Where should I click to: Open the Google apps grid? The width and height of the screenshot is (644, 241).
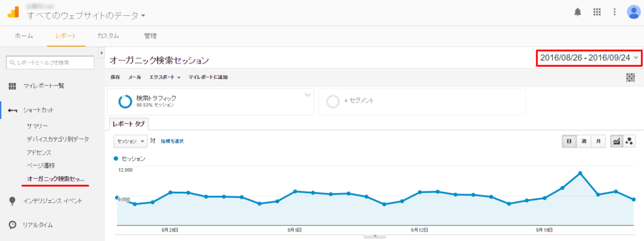pos(597,12)
